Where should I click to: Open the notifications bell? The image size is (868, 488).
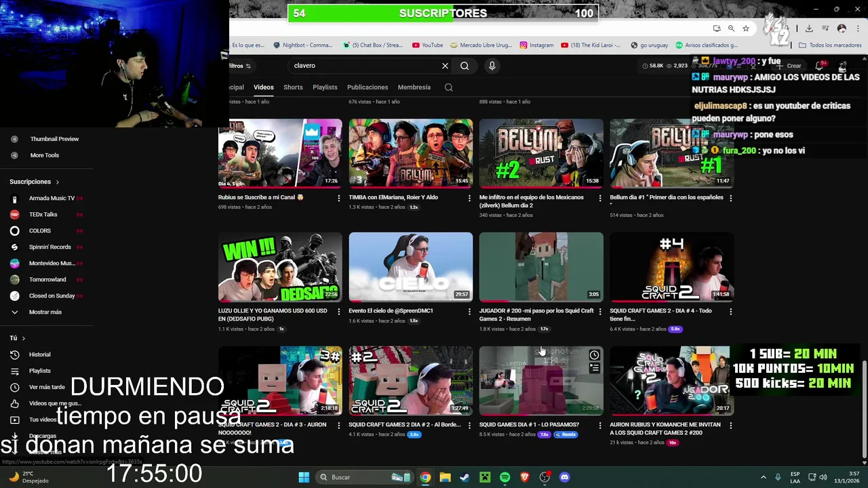820,66
